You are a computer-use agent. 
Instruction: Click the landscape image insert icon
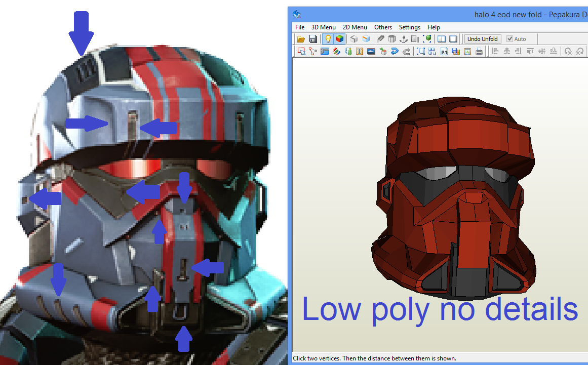[x=371, y=51]
